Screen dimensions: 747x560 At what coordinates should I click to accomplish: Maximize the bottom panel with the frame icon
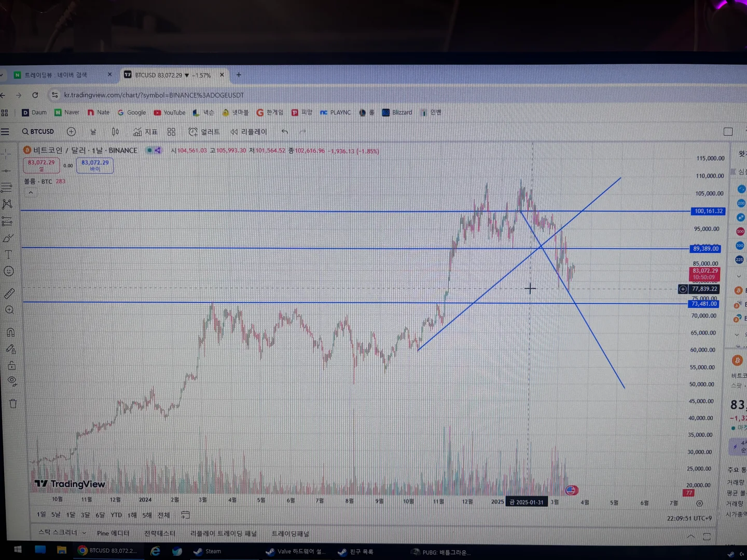[707, 536]
